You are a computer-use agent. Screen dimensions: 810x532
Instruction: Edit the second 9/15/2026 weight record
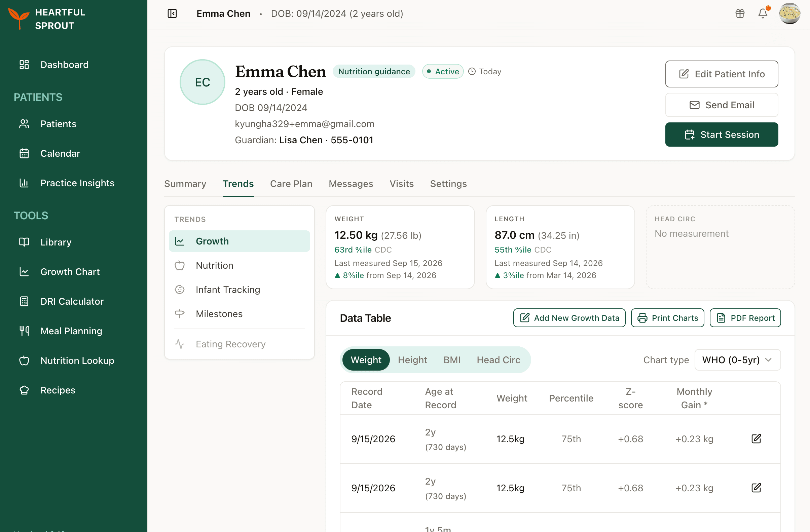point(756,488)
